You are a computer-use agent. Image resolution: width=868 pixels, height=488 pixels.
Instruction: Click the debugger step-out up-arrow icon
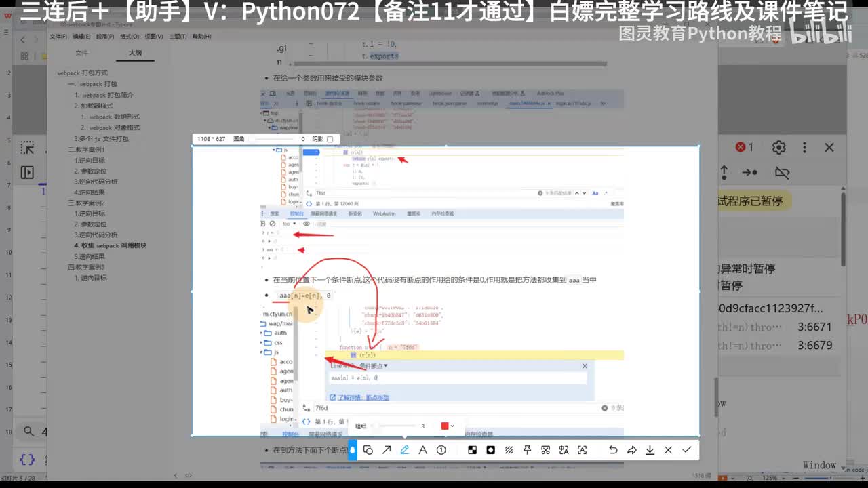tap(724, 173)
